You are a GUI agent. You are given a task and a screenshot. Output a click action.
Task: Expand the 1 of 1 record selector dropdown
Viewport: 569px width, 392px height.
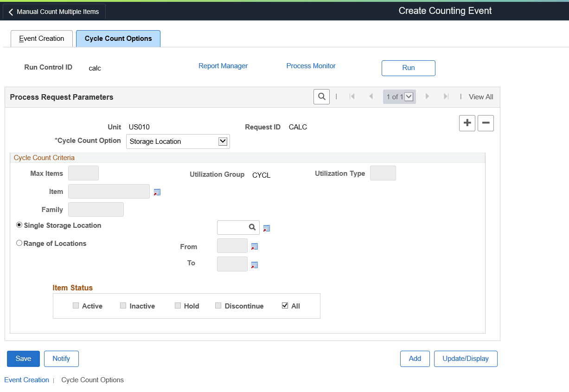tap(408, 96)
